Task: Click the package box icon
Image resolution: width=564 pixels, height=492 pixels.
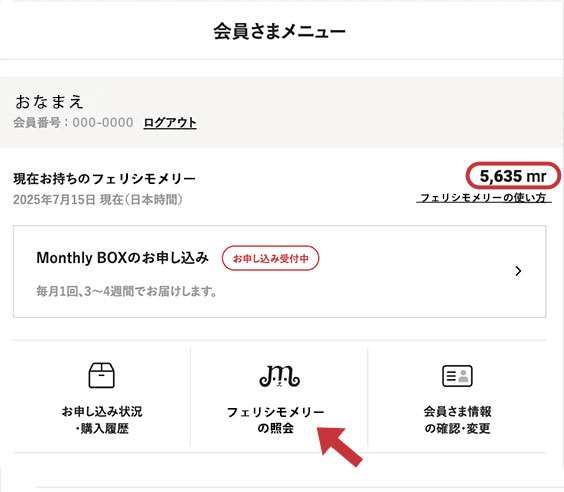Action: tap(101, 375)
